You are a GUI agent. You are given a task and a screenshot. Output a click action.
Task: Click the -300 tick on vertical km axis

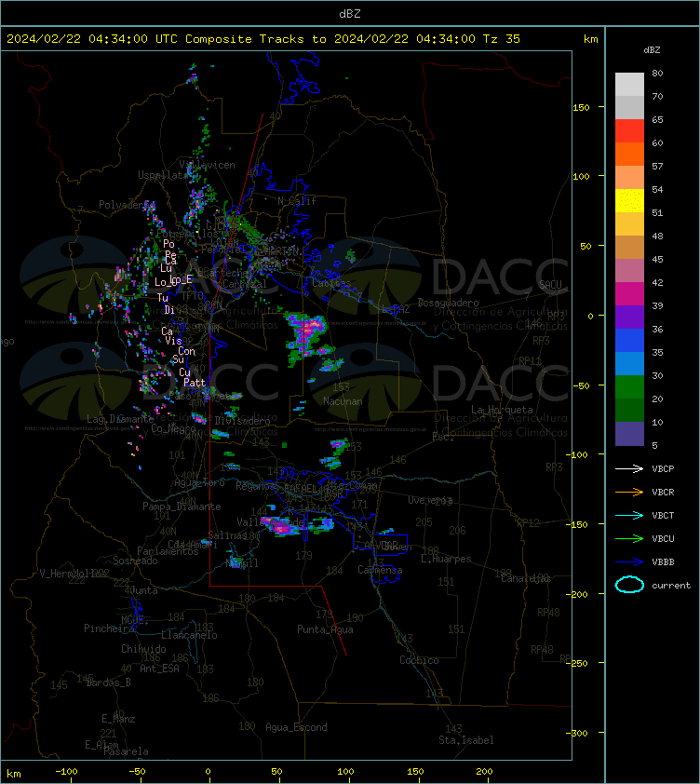pos(578,733)
